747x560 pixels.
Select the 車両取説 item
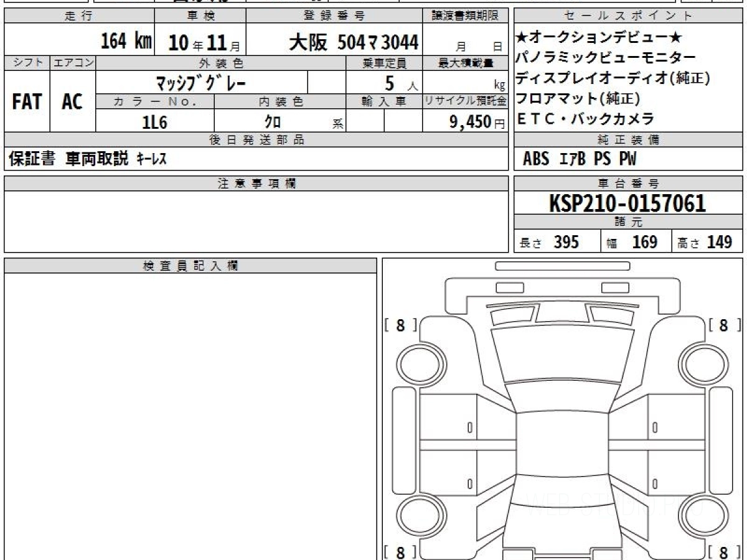click(97, 159)
